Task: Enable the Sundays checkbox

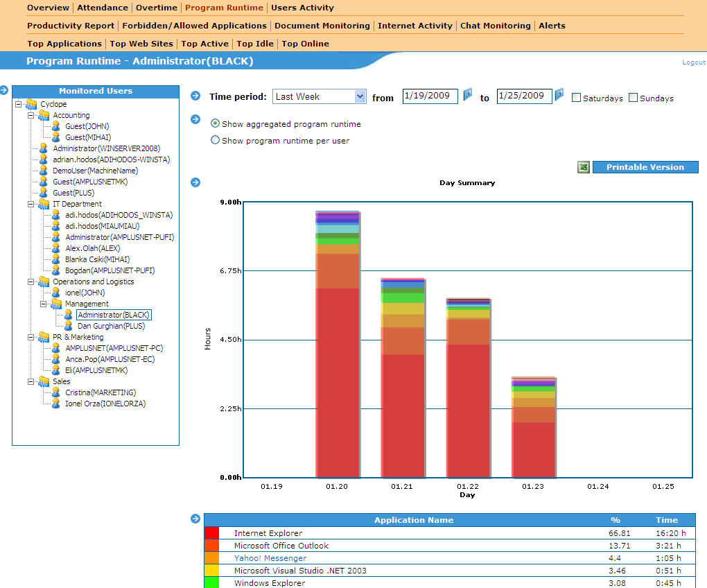Action: tap(633, 98)
